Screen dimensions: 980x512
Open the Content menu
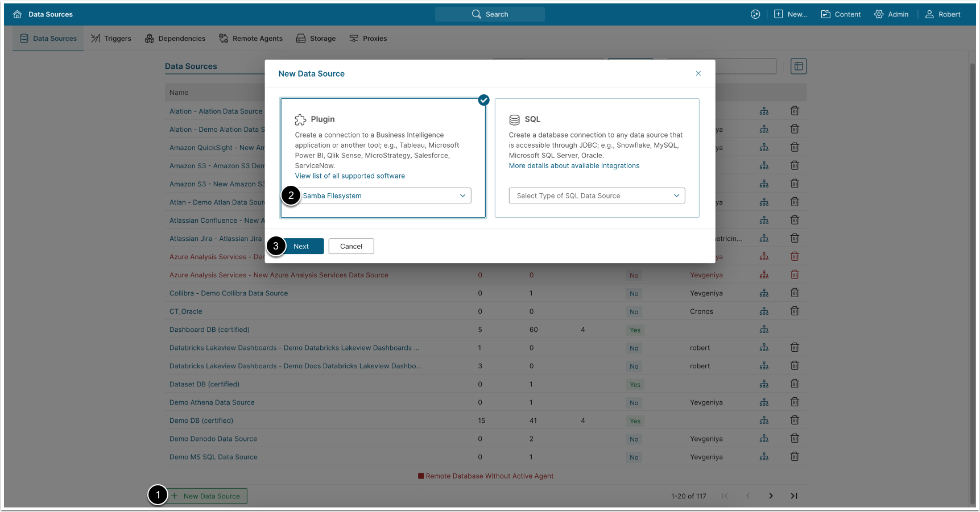pos(841,14)
